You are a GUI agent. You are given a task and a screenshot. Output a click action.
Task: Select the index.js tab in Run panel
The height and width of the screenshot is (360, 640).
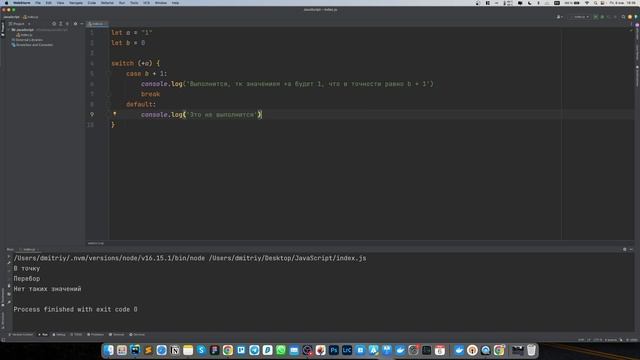[29, 249]
